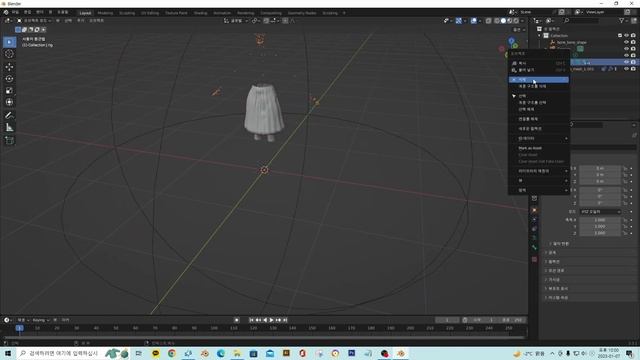
Task: Select the Add Cube tool
Action: point(9,140)
